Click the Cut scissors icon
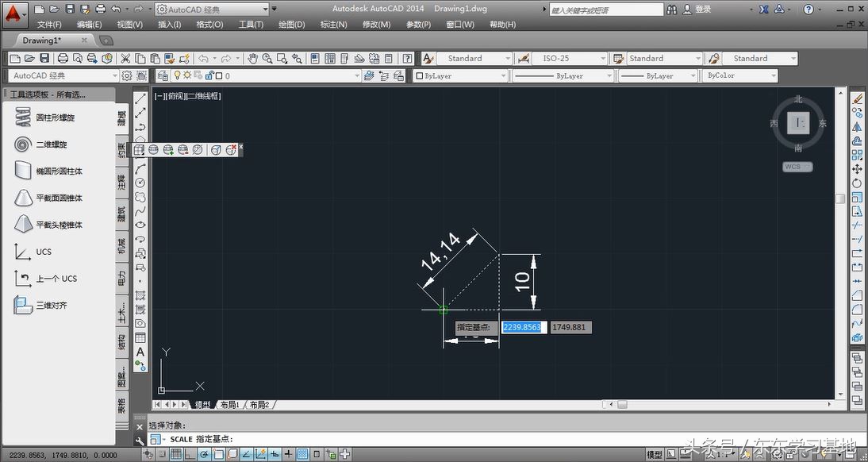 [125, 59]
